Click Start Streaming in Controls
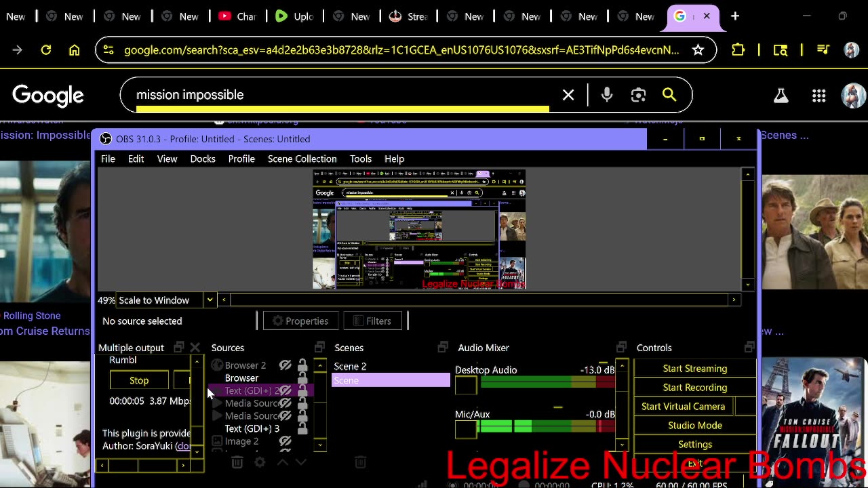Image resolution: width=868 pixels, height=488 pixels. coord(695,369)
